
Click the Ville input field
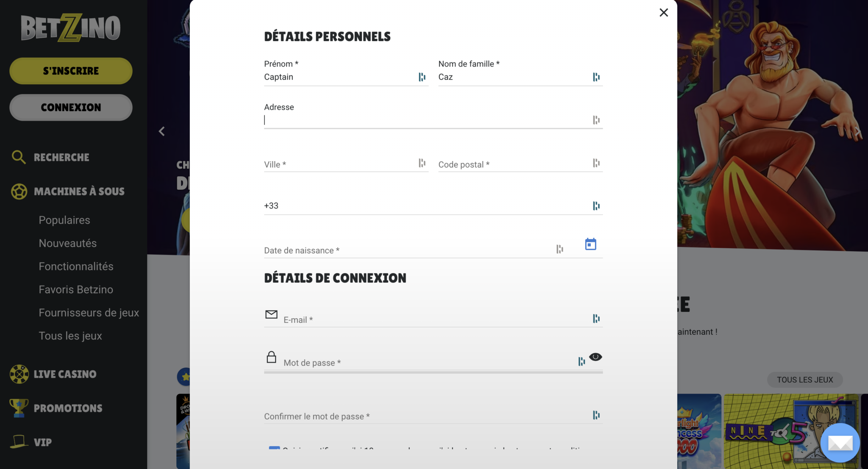[x=339, y=164]
